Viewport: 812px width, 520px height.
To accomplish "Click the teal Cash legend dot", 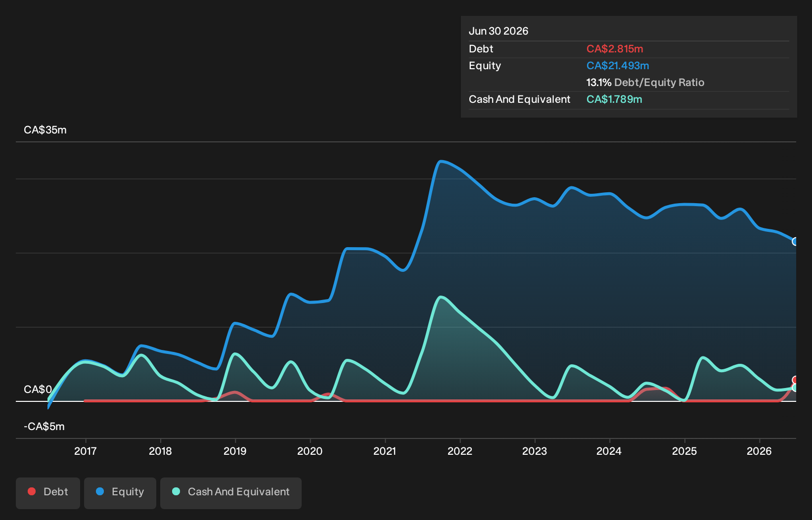I will point(176,491).
